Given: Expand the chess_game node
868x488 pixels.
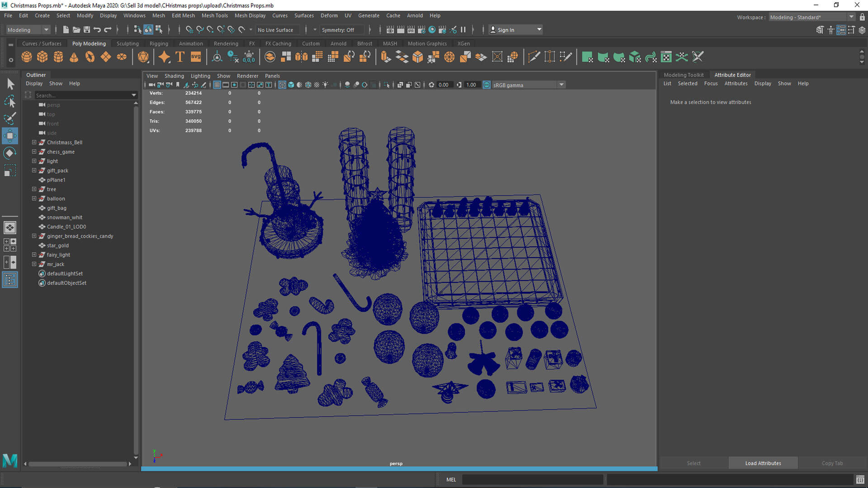Looking at the screenshot, I should click(x=34, y=152).
